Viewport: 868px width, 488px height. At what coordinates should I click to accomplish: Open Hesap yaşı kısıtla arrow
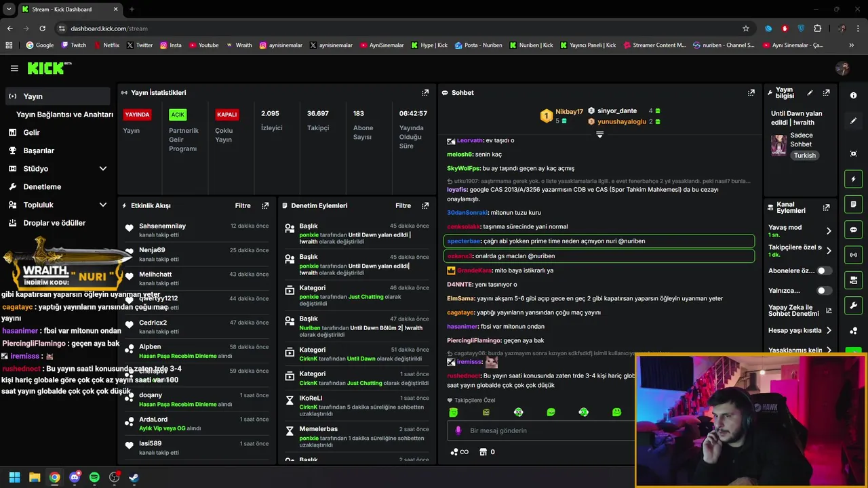pos(828,331)
